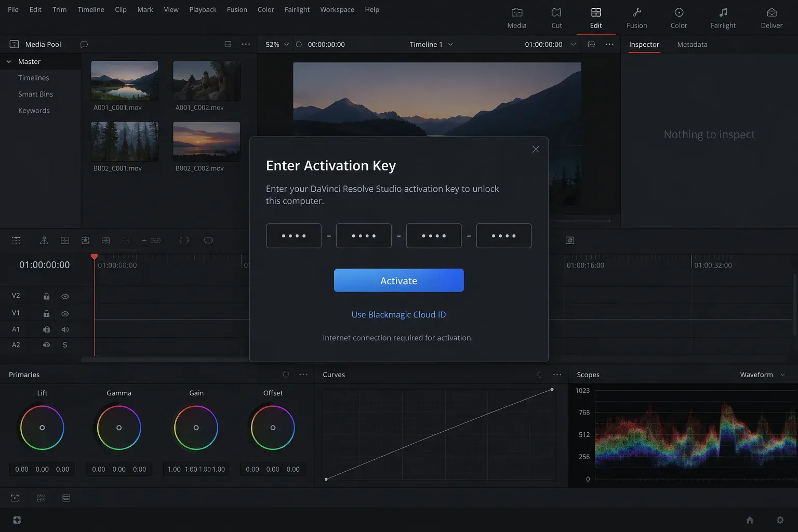This screenshot has width=798, height=532.
Task: Reset the Curves panel
Action: click(540, 375)
